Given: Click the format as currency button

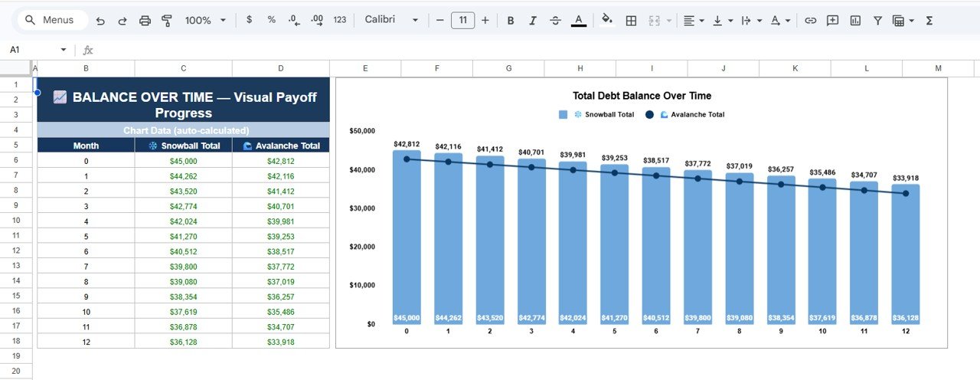Looking at the screenshot, I should [249, 21].
